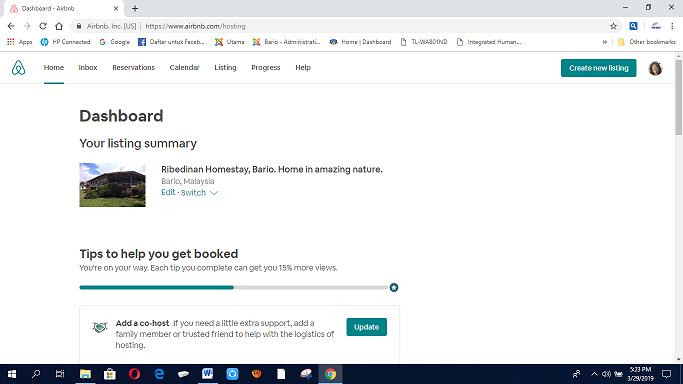
Task: Click the blue search extension icon
Action: pos(633,26)
